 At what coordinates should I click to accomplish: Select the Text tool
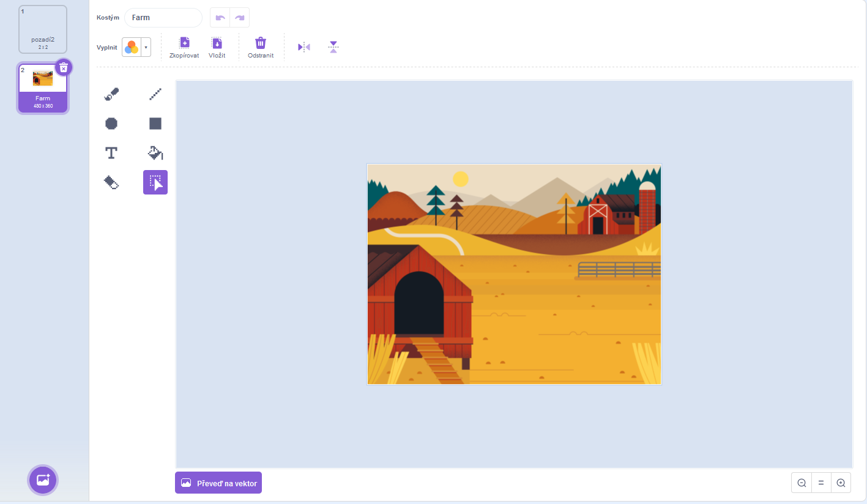tap(111, 153)
